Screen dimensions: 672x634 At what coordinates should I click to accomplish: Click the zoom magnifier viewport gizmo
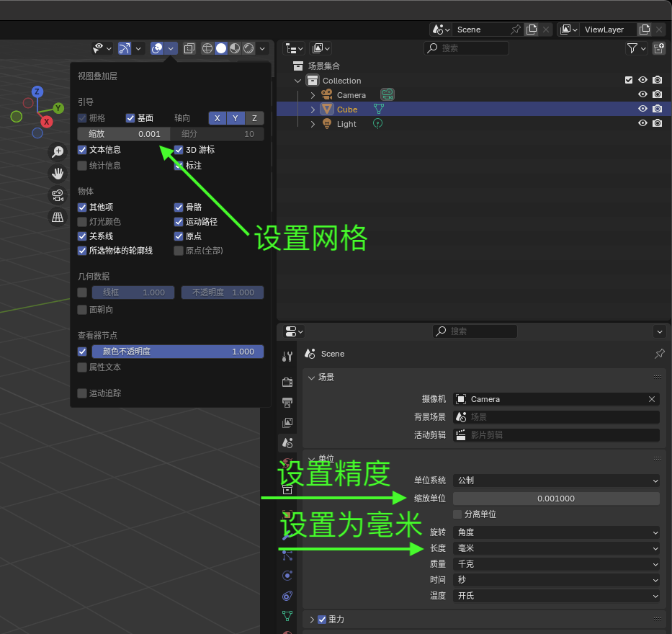pos(58,152)
